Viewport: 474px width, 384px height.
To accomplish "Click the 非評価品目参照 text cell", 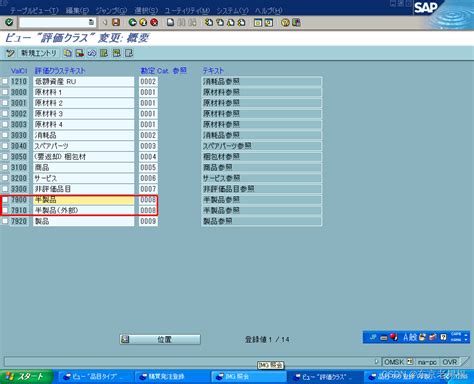I will [262, 189].
